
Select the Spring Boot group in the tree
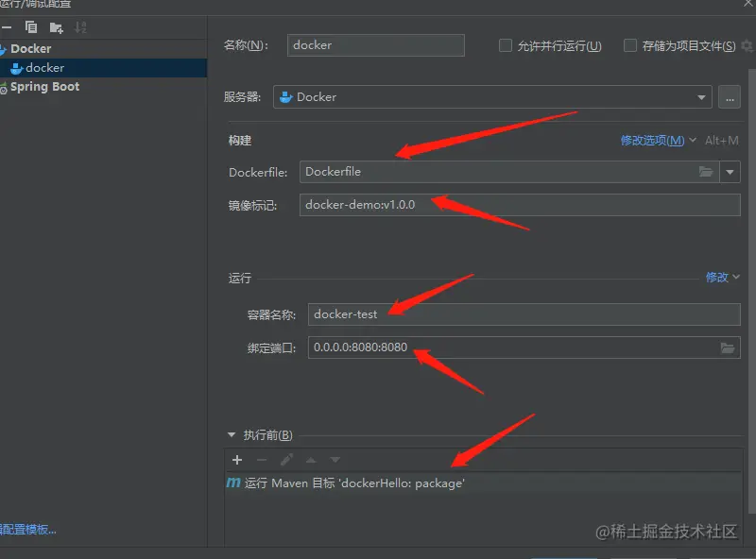pos(44,87)
